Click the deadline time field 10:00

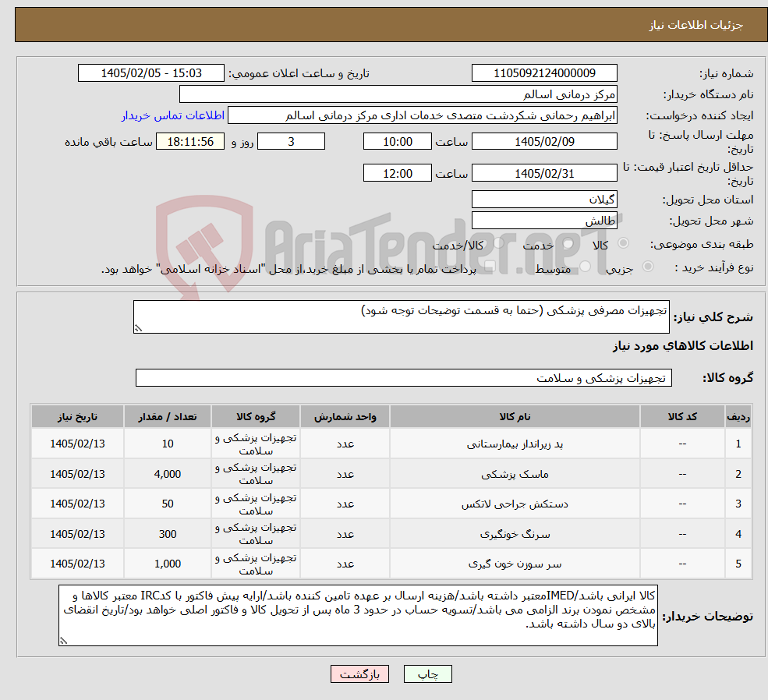point(397,141)
